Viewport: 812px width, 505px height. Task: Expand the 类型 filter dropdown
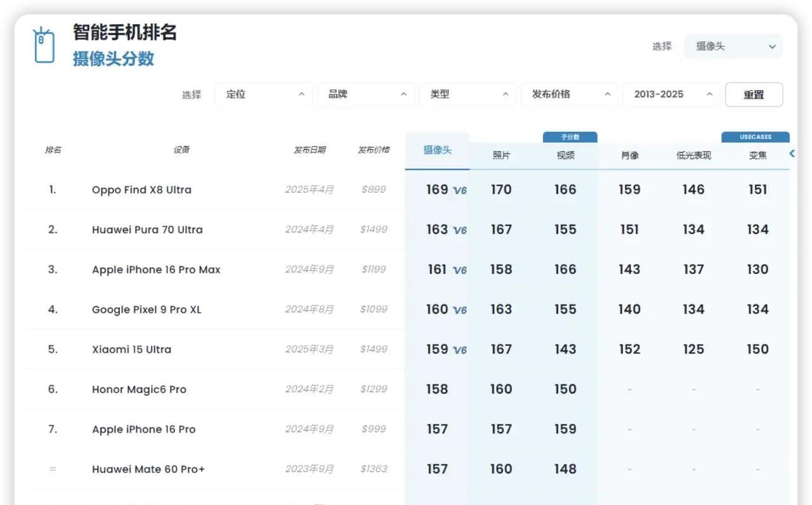468,95
